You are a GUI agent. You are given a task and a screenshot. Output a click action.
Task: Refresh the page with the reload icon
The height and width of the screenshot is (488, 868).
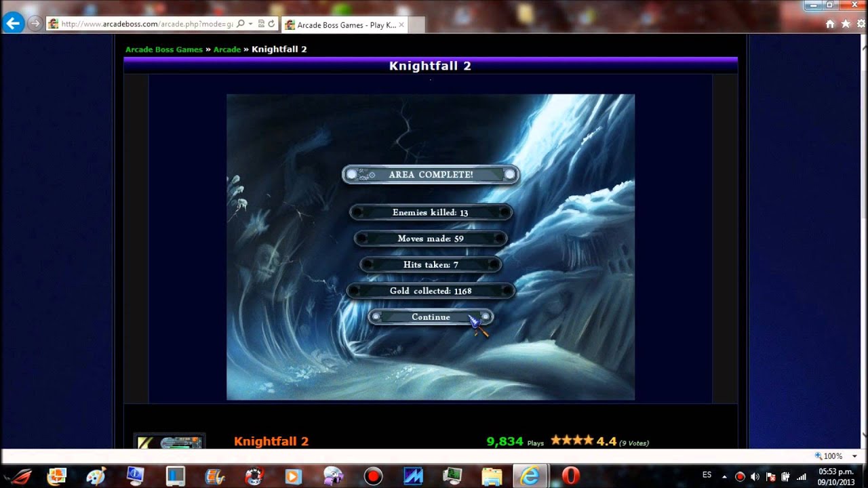click(x=271, y=24)
